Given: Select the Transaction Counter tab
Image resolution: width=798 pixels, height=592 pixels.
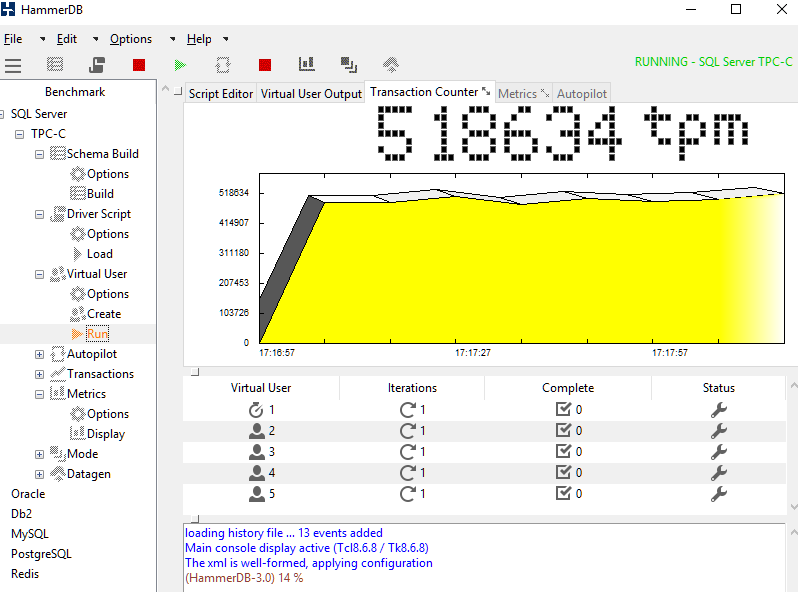Looking at the screenshot, I should [x=424, y=92].
